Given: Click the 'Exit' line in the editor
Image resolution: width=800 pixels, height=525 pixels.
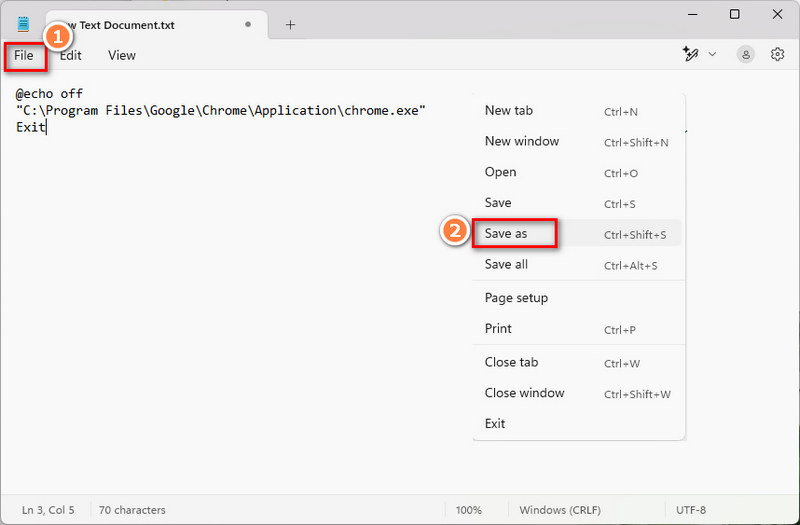Looking at the screenshot, I should pyautogui.click(x=31, y=127).
